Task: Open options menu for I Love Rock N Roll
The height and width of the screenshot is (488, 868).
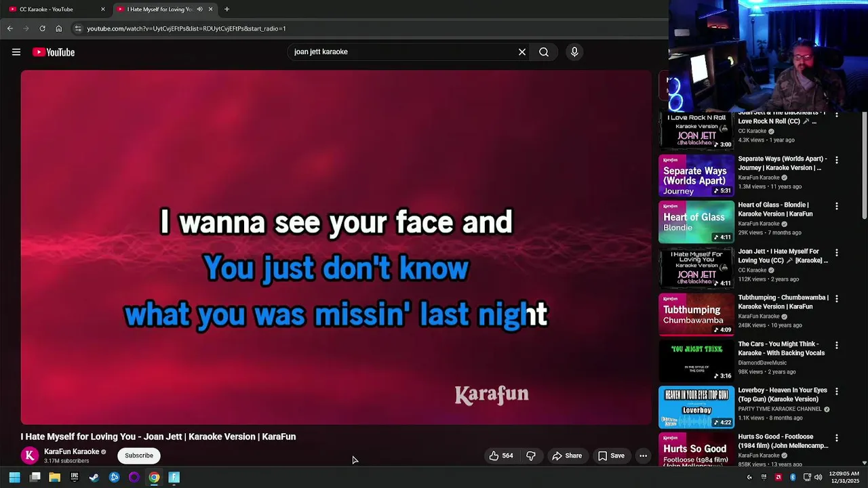Action: point(836,115)
